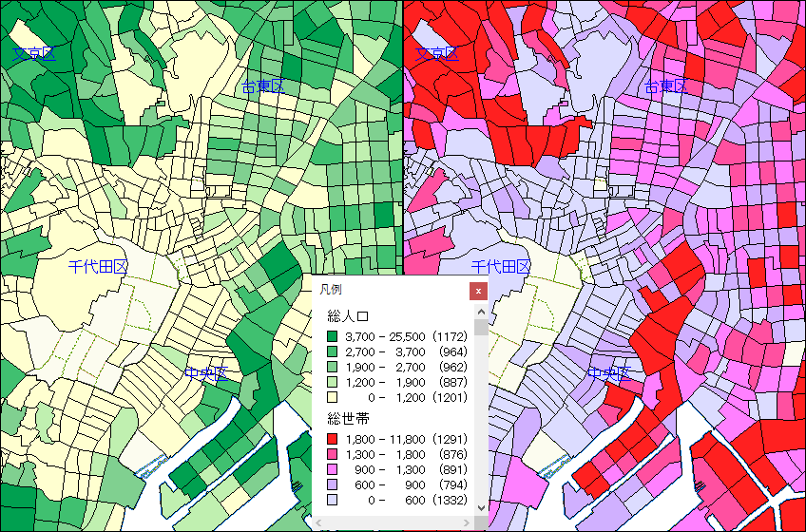This screenshot has width=806, height=532.
Task: Select the dark green 3,700 – 25,500 swatch
Action: (x=332, y=336)
